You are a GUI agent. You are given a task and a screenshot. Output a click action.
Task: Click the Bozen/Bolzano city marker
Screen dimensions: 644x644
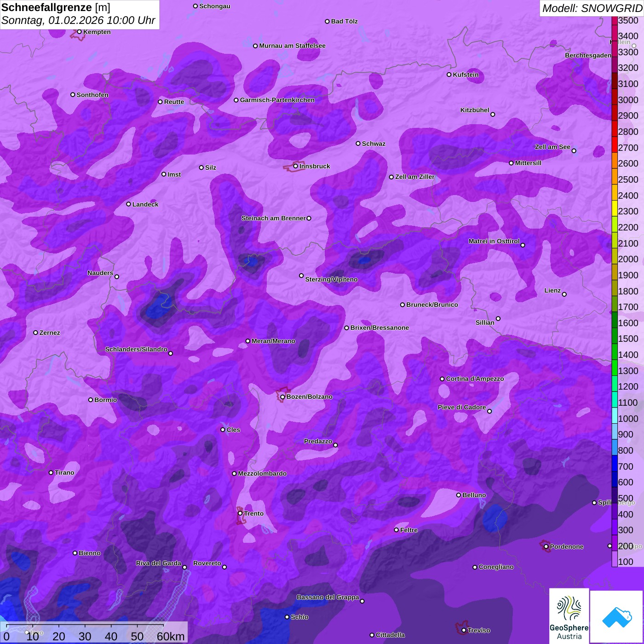point(282,397)
